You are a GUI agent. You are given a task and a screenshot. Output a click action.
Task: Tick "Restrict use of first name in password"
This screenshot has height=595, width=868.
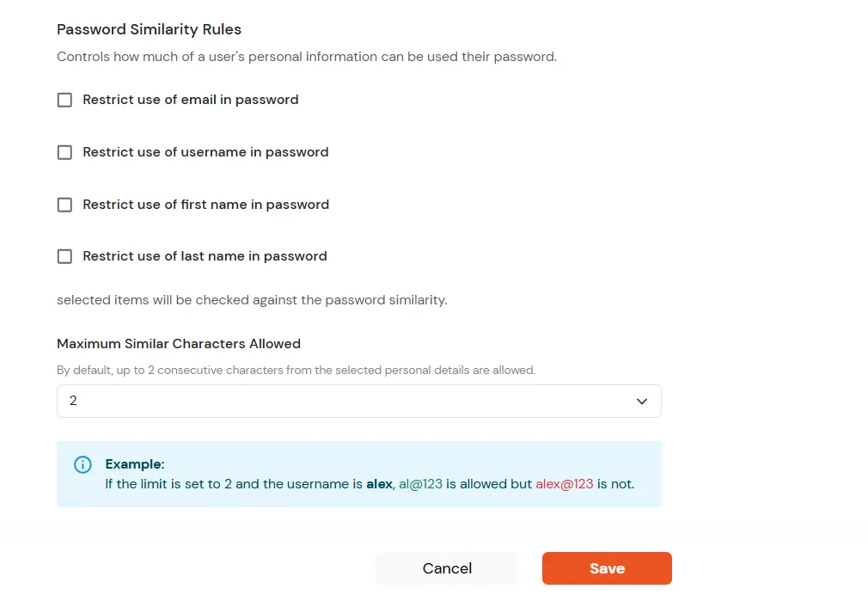point(64,205)
